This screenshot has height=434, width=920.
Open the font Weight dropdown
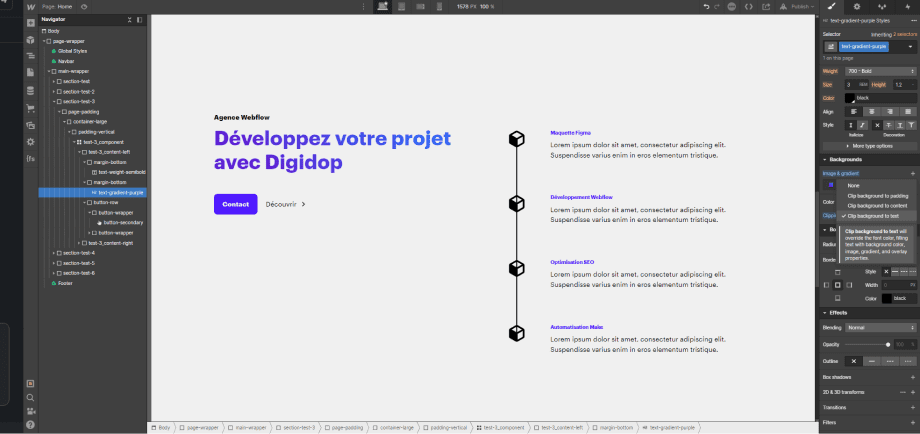pos(880,71)
